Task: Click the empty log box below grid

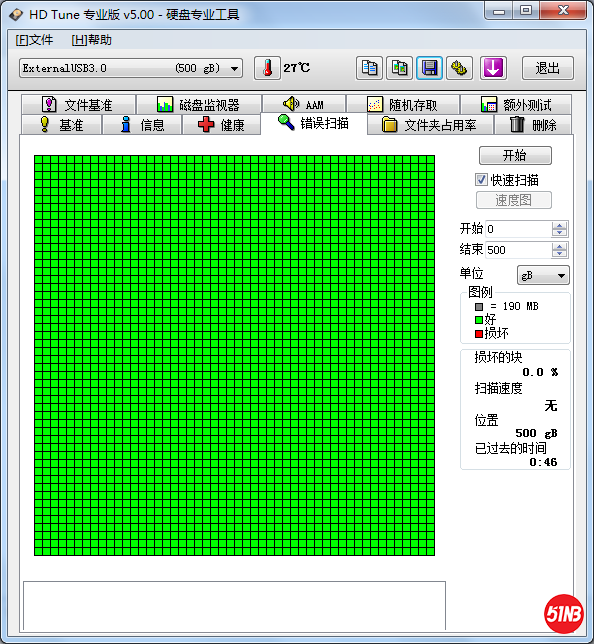Action: point(234,605)
